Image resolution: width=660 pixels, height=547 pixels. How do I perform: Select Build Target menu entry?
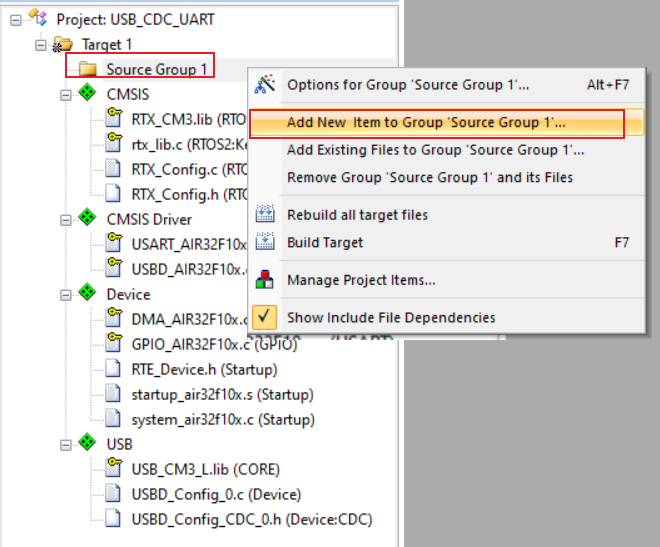[447, 242]
